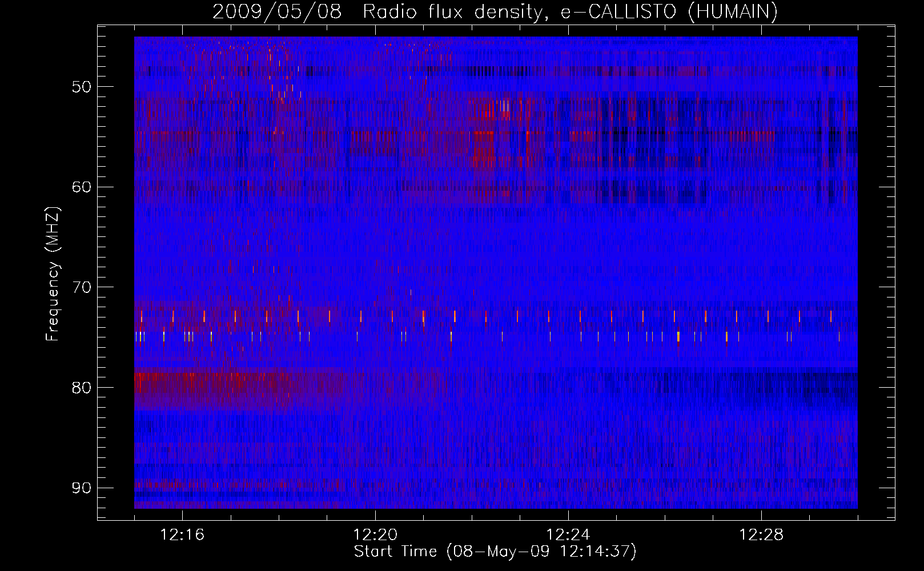The width and height of the screenshot is (924, 571).
Task: Click the 12:16 time tick label
Action: click(182, 535)
